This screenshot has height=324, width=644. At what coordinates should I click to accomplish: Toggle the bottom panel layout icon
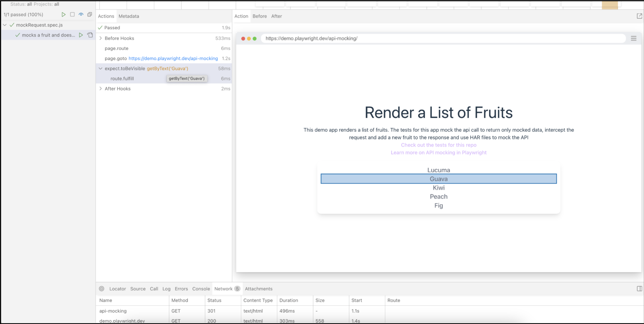point(639,289)
